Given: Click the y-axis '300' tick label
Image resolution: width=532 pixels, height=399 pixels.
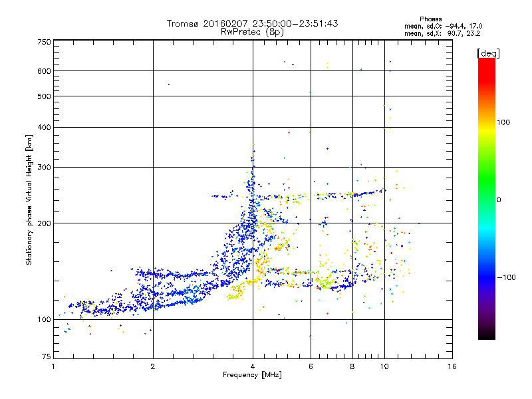Looking at the screenshot, I should click(x=45, y=168).
